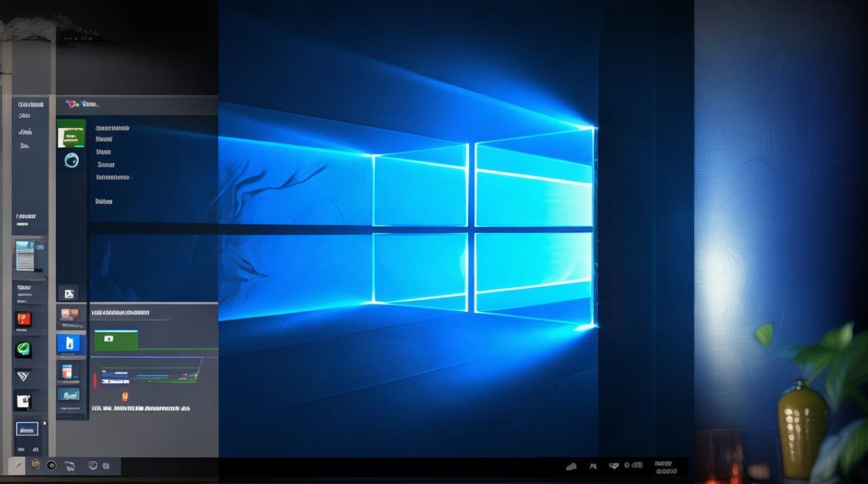Click the green bar with small white icon
Image resolution: width=868 pixels, height=484 pixels.
tap(116, 339)
